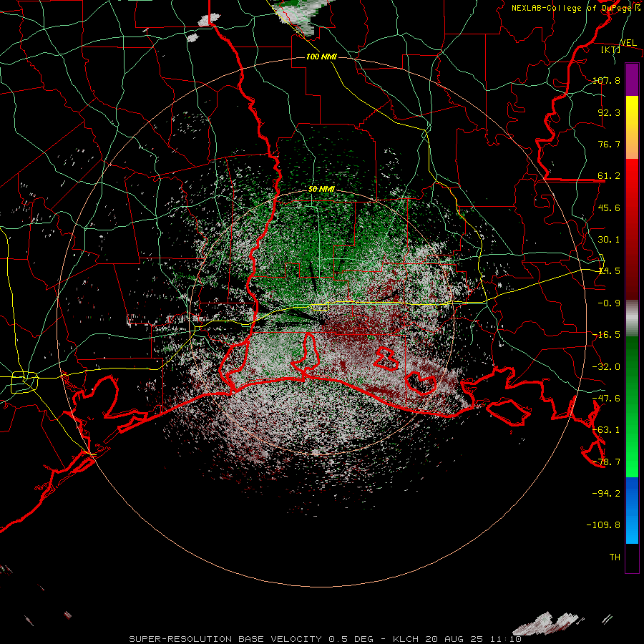Click the VEL legend title

[x=628, y=43]
